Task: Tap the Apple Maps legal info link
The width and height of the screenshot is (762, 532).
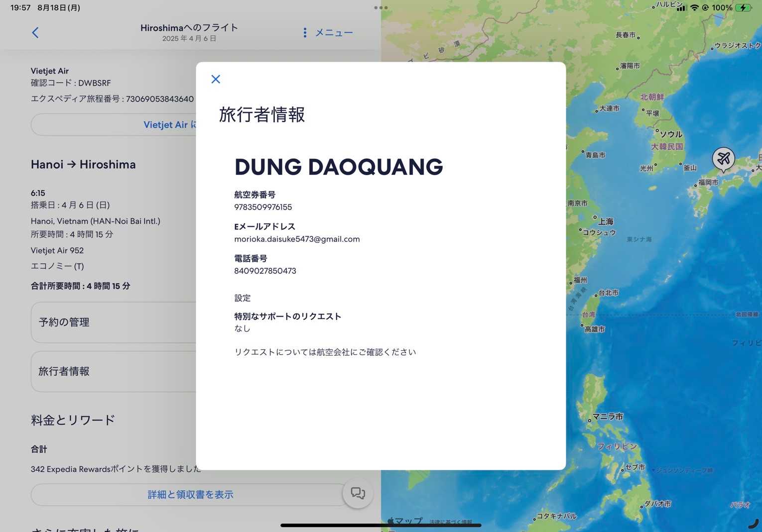Action: (x=451, y=523)
